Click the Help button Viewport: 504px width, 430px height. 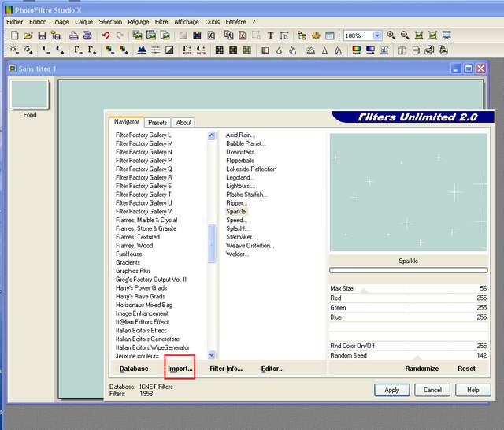[472, 390]
